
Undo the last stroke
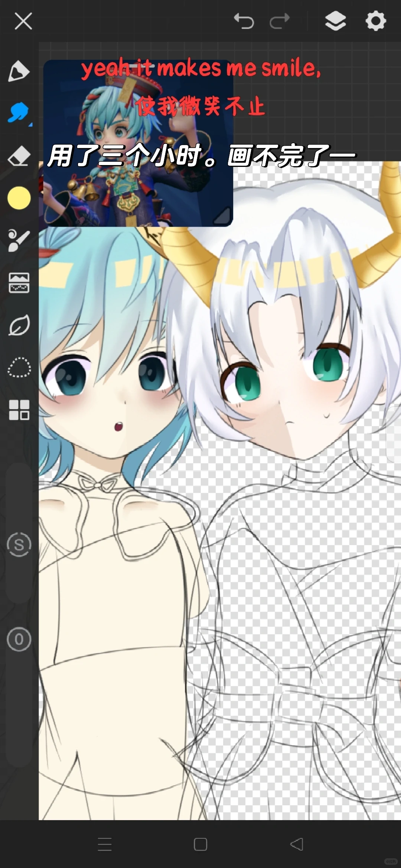(244, 21)
